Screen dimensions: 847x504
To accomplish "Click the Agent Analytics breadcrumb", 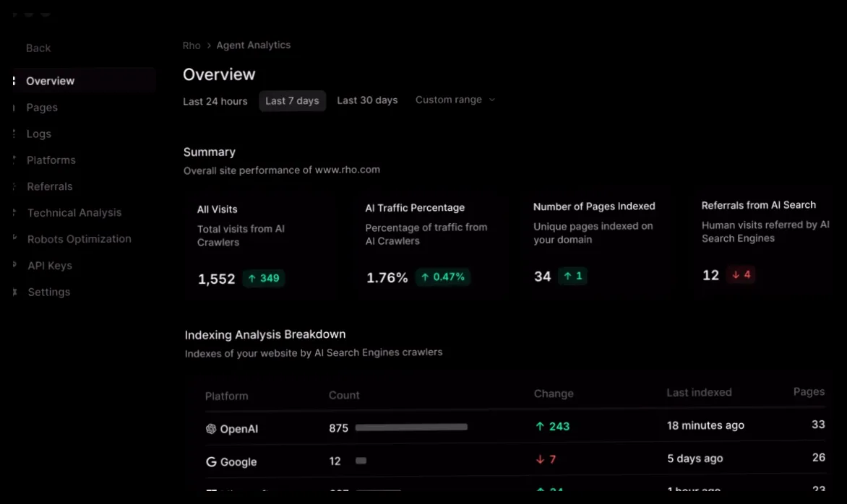I will coord(254,45).
